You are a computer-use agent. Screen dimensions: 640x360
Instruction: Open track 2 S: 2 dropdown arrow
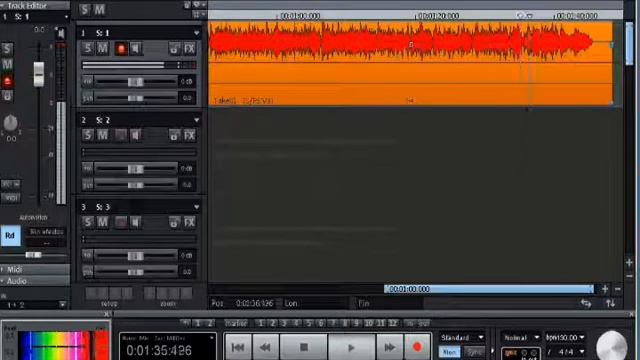pos(197,120)
